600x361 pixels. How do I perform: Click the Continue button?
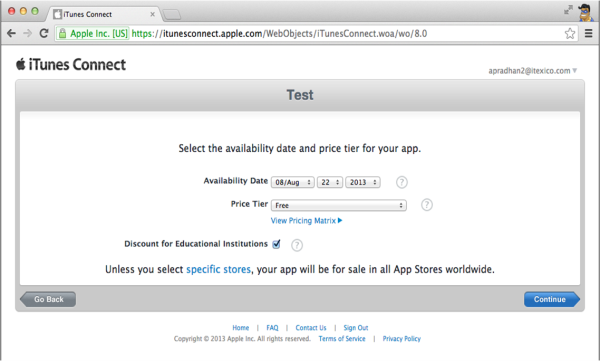(x=552, y=299)
